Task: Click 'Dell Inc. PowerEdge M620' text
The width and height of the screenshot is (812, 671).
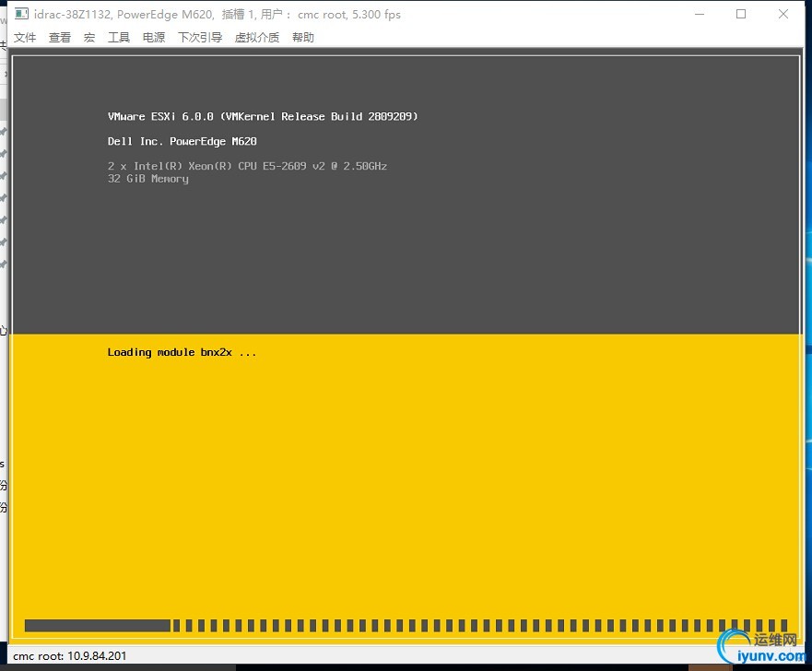Action: (x=182, y=141)
